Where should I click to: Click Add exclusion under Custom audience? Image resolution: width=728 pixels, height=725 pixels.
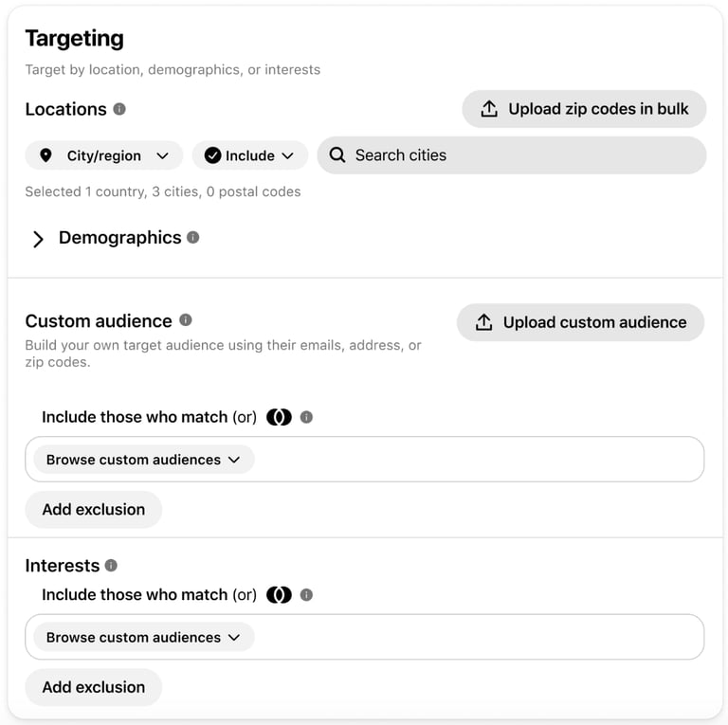[x=94, y=509]
